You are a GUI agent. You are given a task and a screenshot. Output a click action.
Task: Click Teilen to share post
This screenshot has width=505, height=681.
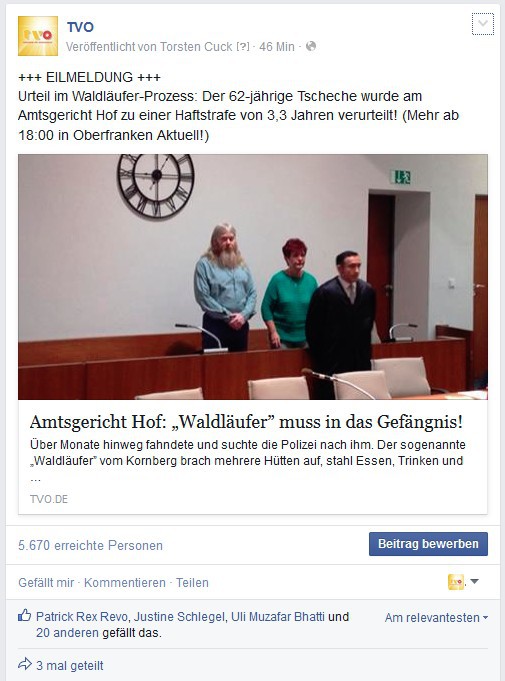(x=192, y=582)
